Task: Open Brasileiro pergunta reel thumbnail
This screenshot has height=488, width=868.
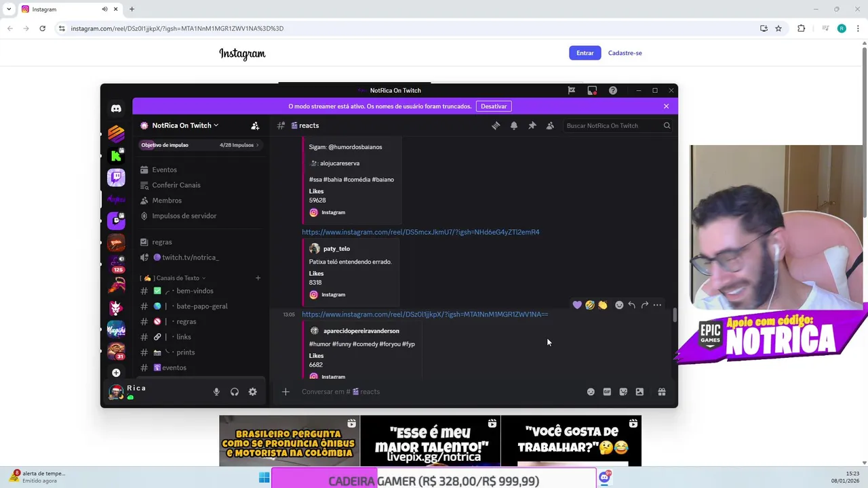Action: click(289, 441)
